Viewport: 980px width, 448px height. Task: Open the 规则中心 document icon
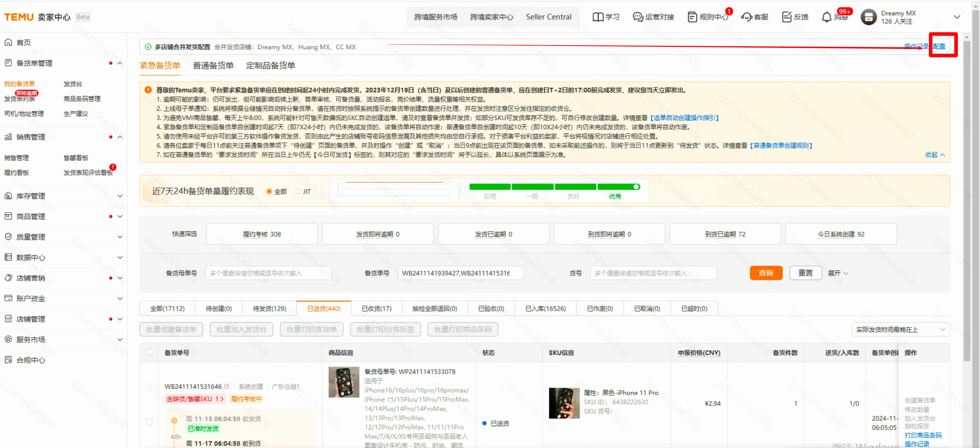click(x=692, y=17)
